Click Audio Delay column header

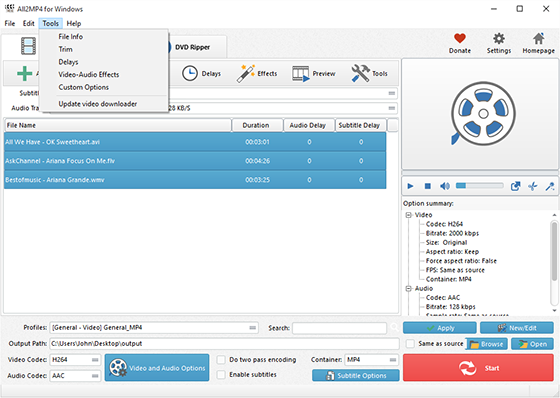(309, 125)
